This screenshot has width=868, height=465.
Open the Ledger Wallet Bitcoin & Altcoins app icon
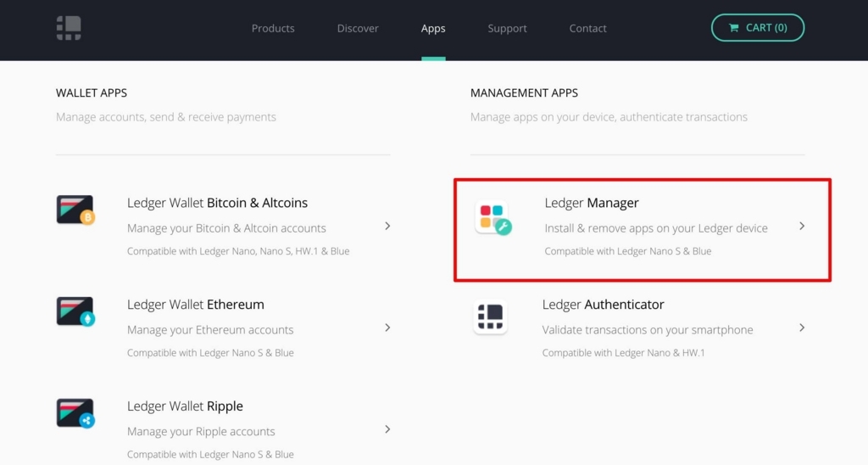click(x=75, y=210)
